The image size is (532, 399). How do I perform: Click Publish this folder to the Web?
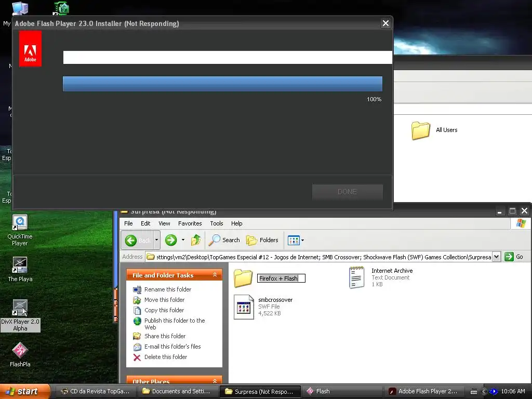point(175,324)
